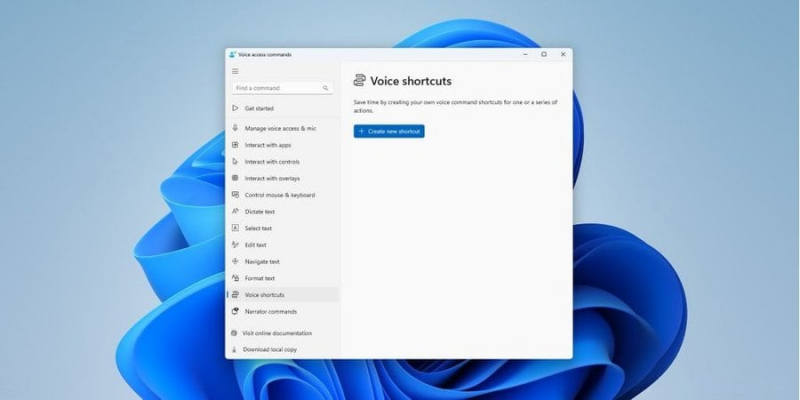Click the globe icon for online documentation
Screen dimensions: 800x400
[x=234, y=333]
